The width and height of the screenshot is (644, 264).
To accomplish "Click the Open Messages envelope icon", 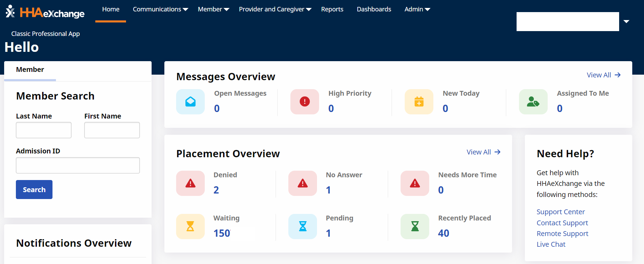I will (190, 102).
